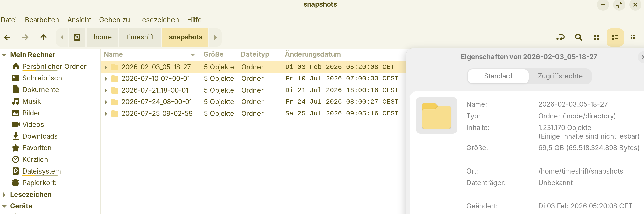The height and width of the screenshot is (214, 644).
Task: Navigate to home in the path bar
Action: [102, 37]
